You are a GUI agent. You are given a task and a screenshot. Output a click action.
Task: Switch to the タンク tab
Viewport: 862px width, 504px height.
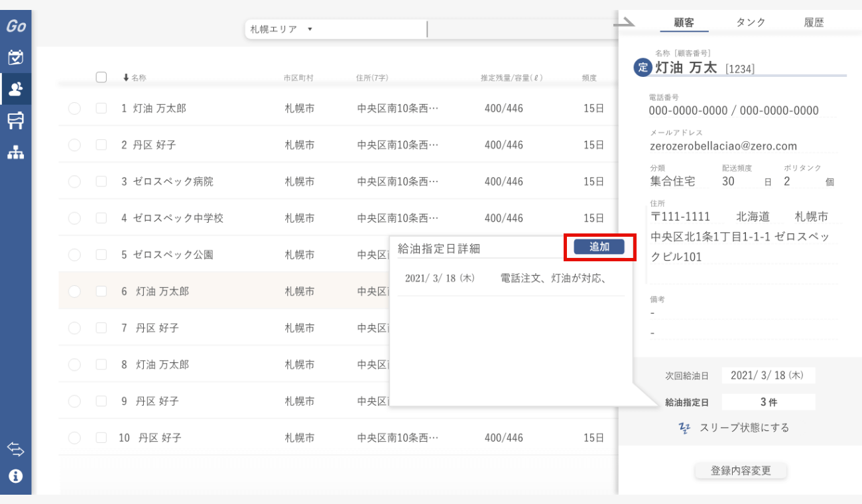pos(751,23)
